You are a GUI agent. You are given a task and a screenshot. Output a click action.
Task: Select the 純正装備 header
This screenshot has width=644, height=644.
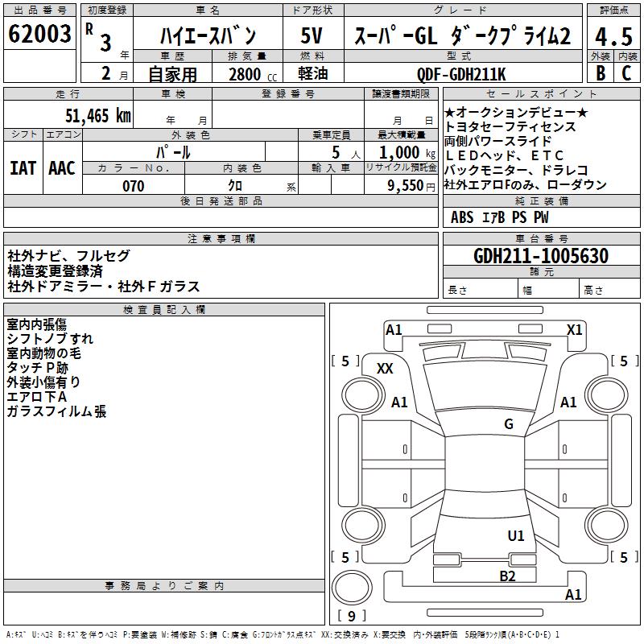point(541,200)
